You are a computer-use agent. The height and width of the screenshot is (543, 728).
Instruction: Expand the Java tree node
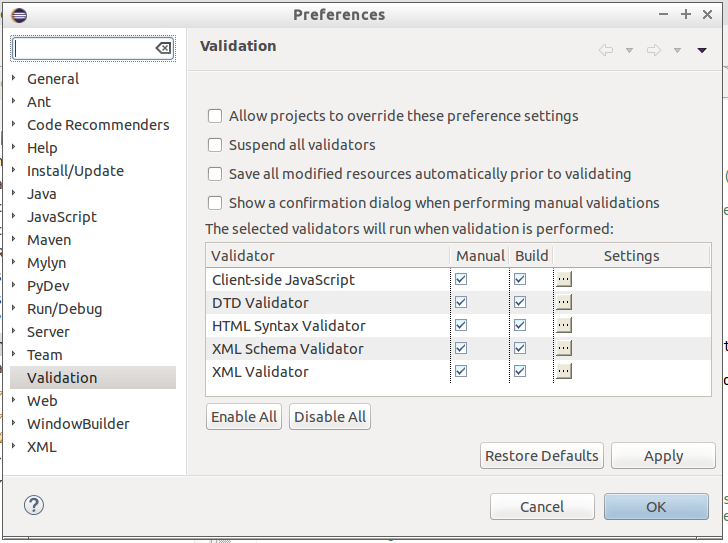(x=14, y=194)
